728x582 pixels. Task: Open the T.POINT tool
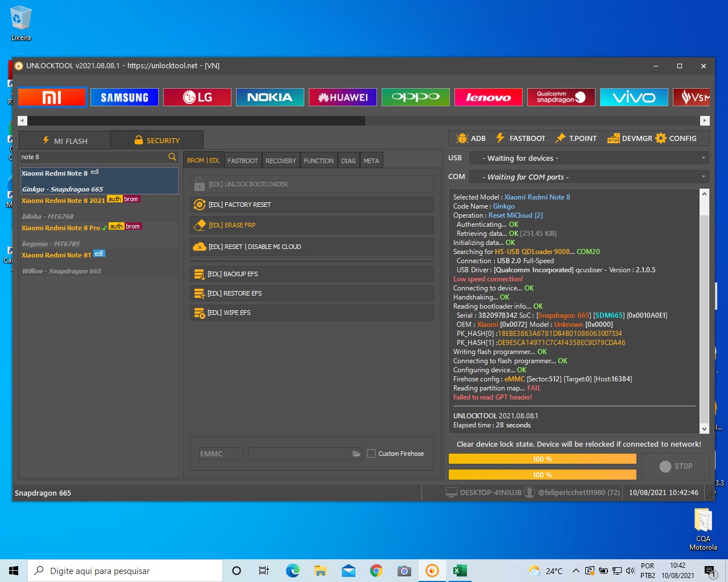click(576, 138)
